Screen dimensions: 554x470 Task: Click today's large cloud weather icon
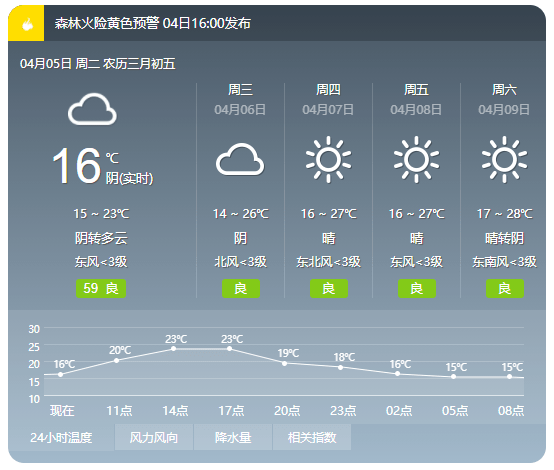tap(92, 109)
